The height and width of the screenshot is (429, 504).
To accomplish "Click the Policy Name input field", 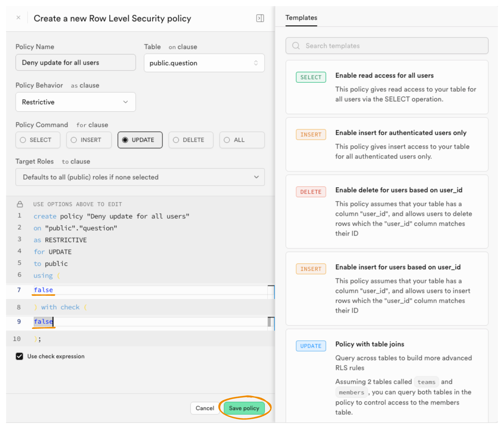I will point(75,62).
